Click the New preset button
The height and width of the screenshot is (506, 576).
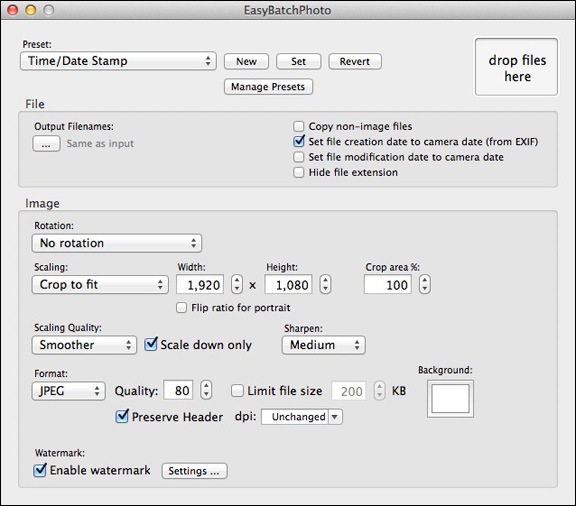(x=246, y=61)
